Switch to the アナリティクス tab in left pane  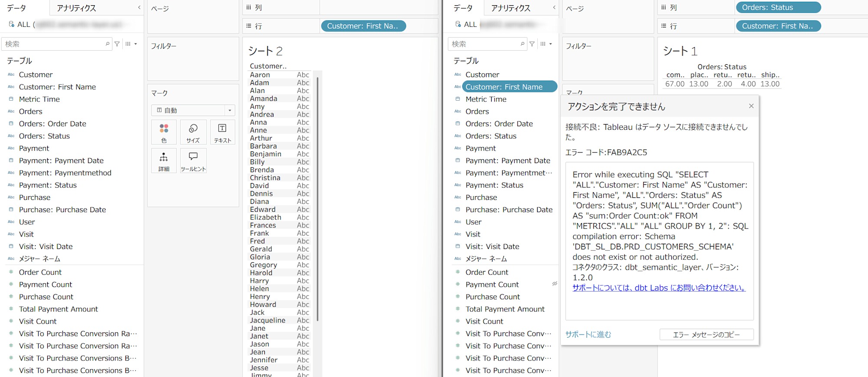[76, 8]
